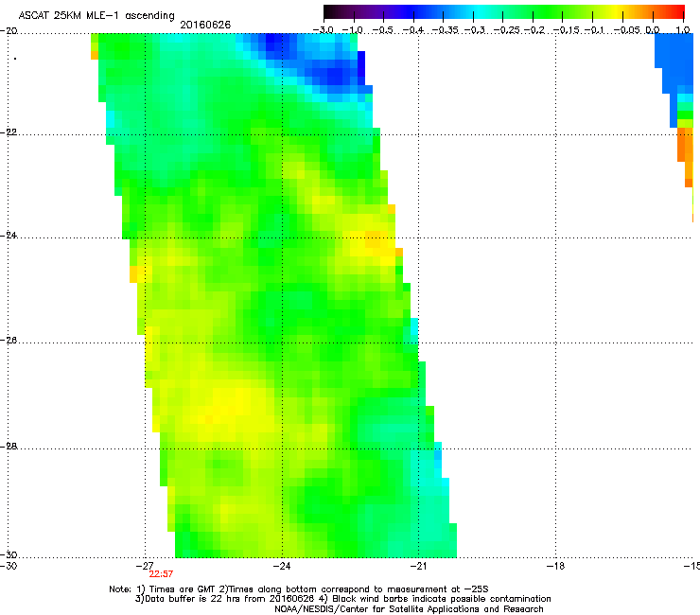Click the -28 latitude axis label
700x615 pixels.
(x=9, y=447)
